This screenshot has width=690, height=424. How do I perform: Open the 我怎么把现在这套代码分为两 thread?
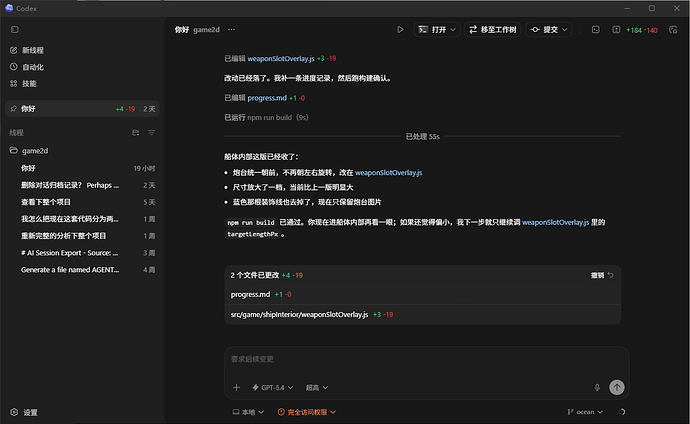coord(82,219)
